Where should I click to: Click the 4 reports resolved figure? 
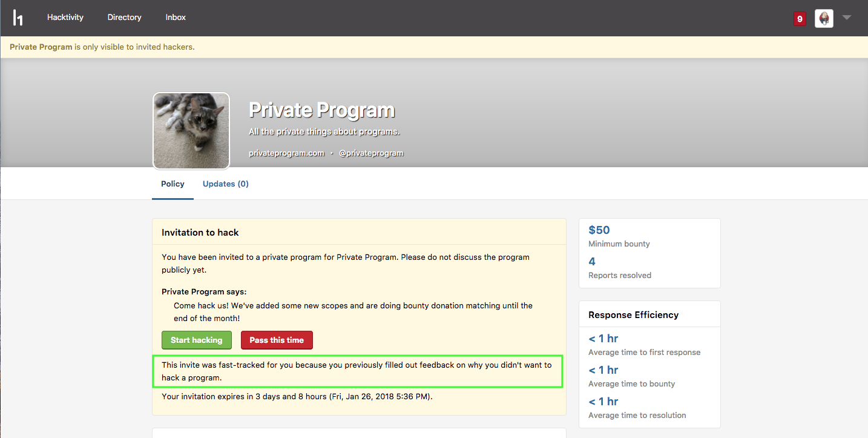592,262
